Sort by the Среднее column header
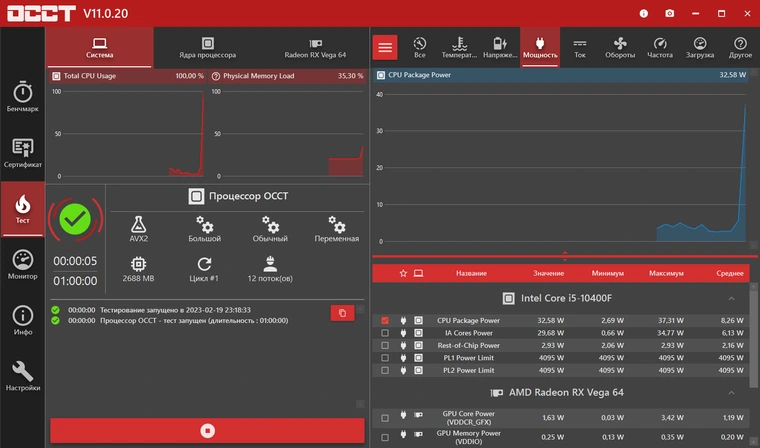The width and height of the screenshot is (760, 448). tap(729, 273)
